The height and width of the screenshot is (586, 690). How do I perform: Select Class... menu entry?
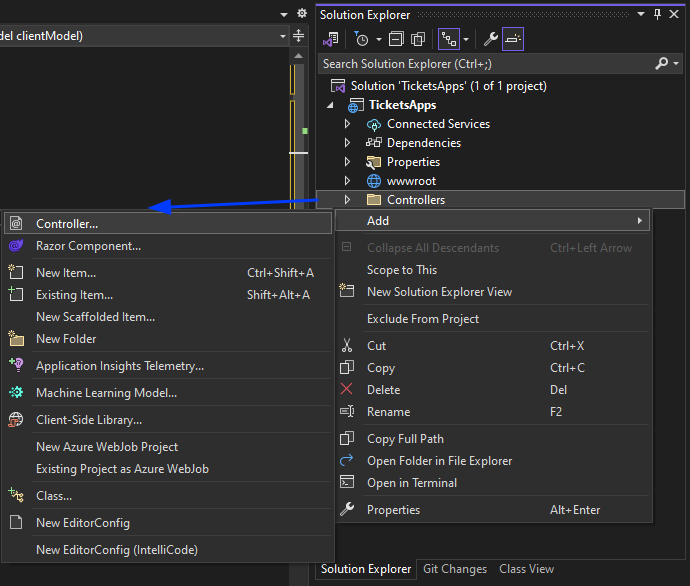168,496
